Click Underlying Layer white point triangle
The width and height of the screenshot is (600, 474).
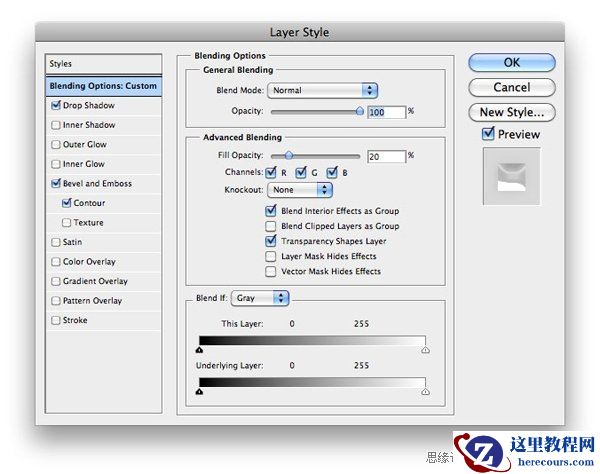[426, 392]
